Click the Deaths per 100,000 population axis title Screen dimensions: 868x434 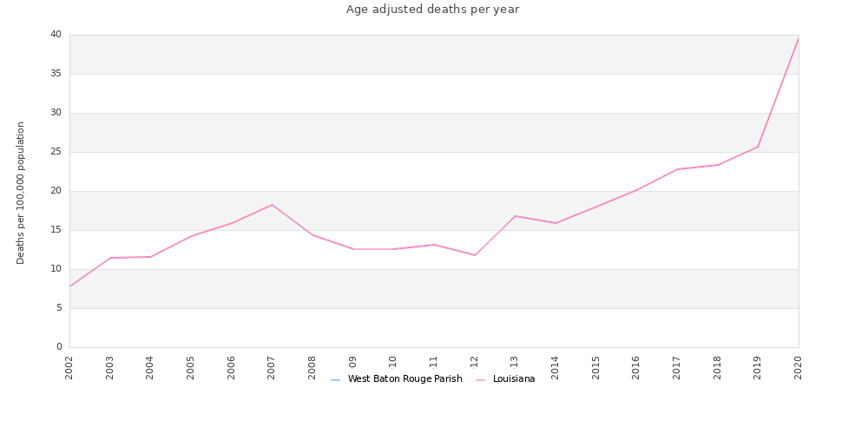point(21,193)
